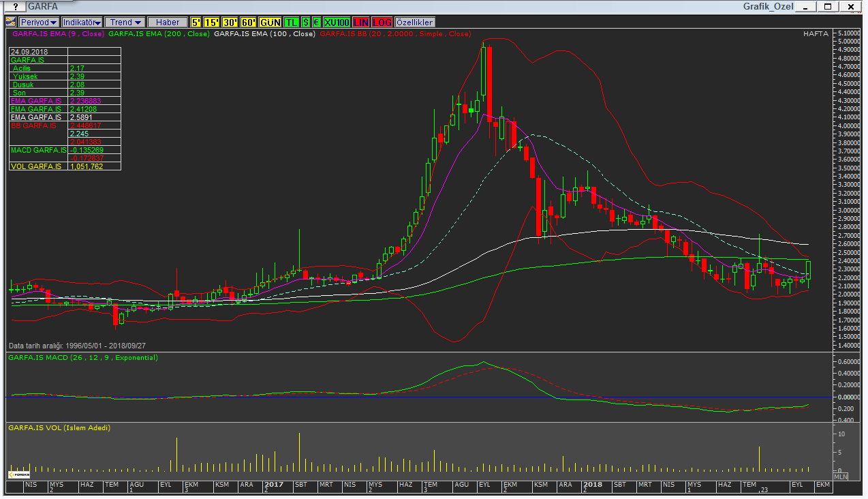Click the HAFTA period label on chart
Screen dimensions: 868x499
click(x=816, y=33)
